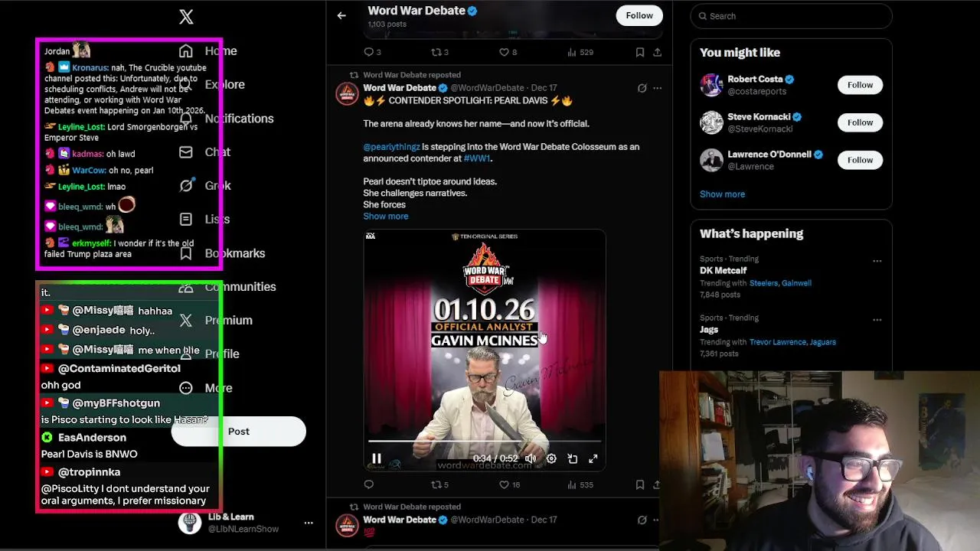Select Bookmarks in navigation menu
Image resolution: width=980 pixels, height=551 pixels.
coord(235,253)
